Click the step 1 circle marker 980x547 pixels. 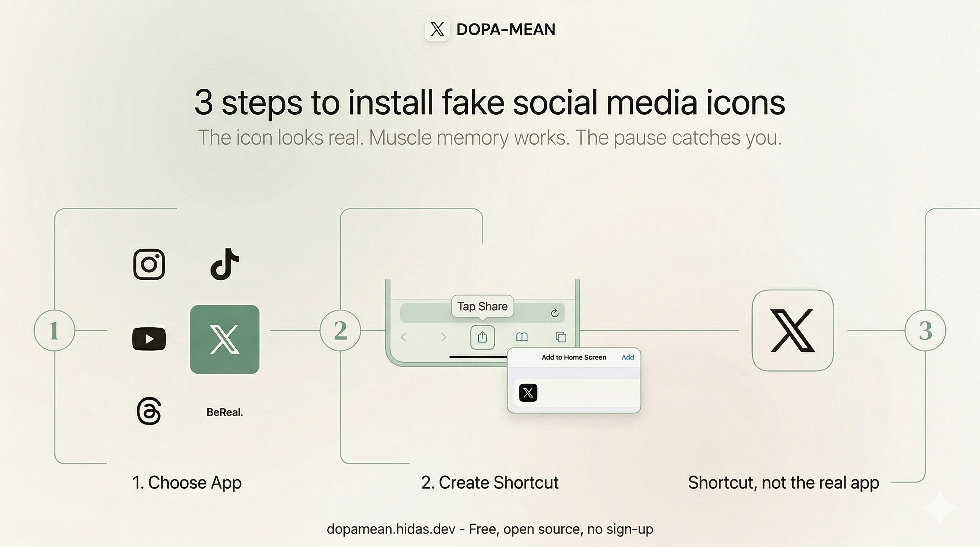tap(54, 330)
